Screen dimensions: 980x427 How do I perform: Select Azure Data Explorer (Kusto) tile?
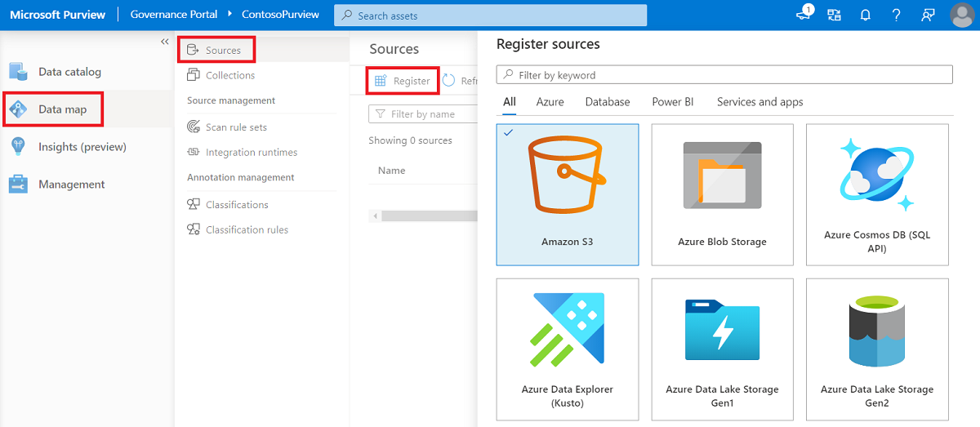(568, 349)
